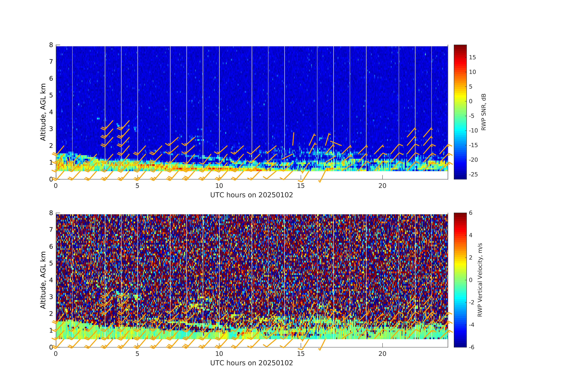Screen dimensions: 571x392
Task: Click the x-axis tick 5 on bottom plot
Action: click(x=137, y=354)
